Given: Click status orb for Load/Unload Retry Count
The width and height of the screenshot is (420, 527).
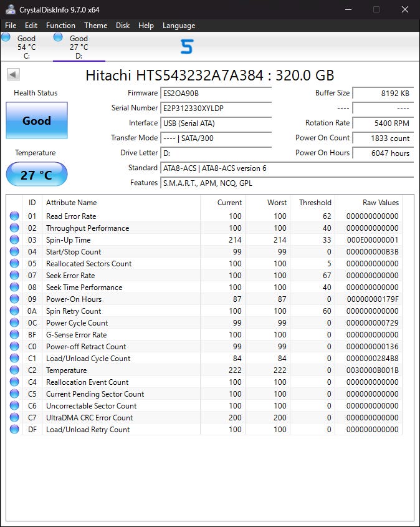Looking at the screenshot, I should tap(14, 429).
